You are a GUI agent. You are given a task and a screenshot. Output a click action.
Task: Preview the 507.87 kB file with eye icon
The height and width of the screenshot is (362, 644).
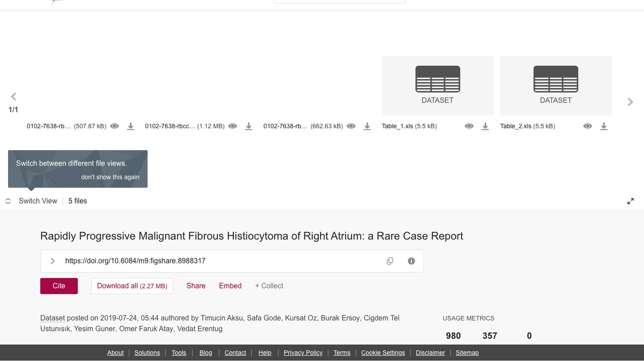coord(115,126)
